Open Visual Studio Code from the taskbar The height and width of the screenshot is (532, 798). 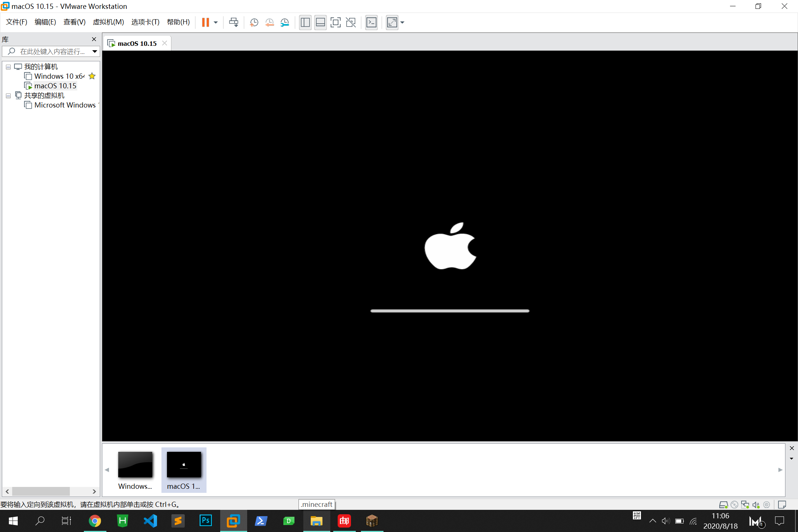(150, 521)
